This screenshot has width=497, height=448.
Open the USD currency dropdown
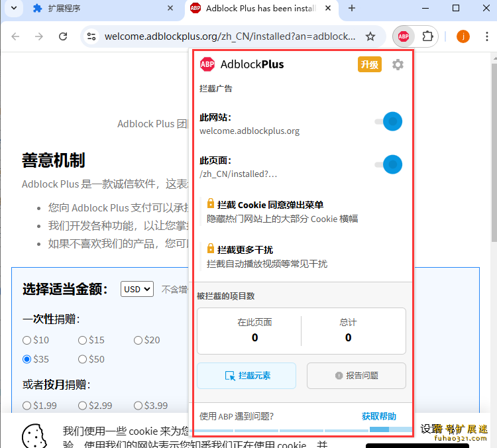pyautogui.click(x=137, y=289)
